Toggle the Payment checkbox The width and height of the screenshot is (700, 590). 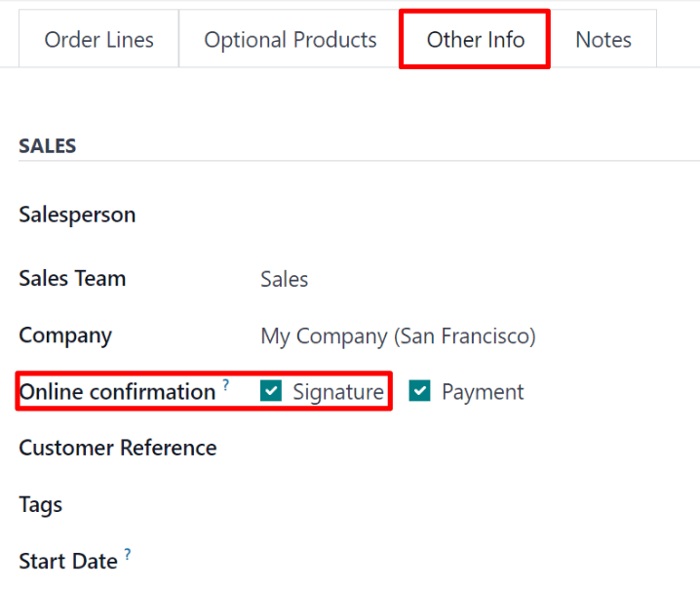click(x=419, y=392)
